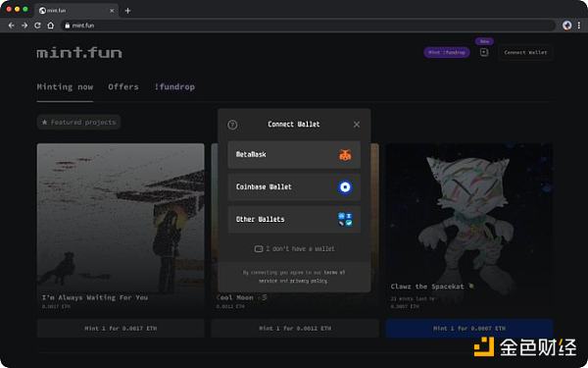Select the mint.fun browser tab
The image size is (588, 368).
click(x=76, y=11)
